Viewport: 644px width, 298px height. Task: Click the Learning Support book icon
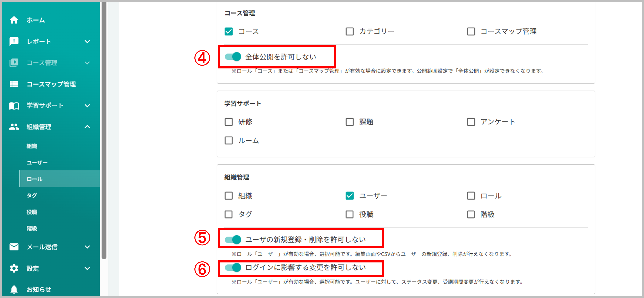(x=14, y=106)
